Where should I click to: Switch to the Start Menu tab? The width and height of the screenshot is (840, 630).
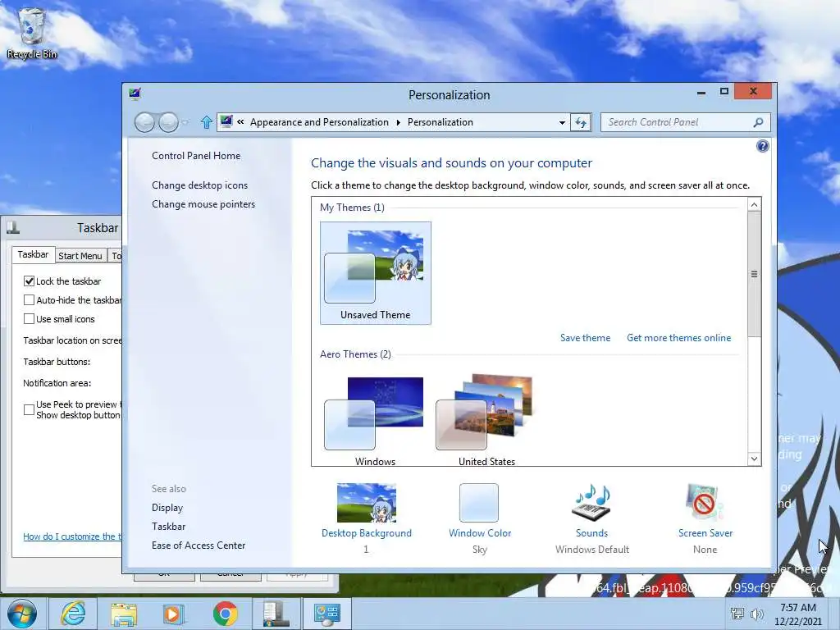click(x=80, y=256)
